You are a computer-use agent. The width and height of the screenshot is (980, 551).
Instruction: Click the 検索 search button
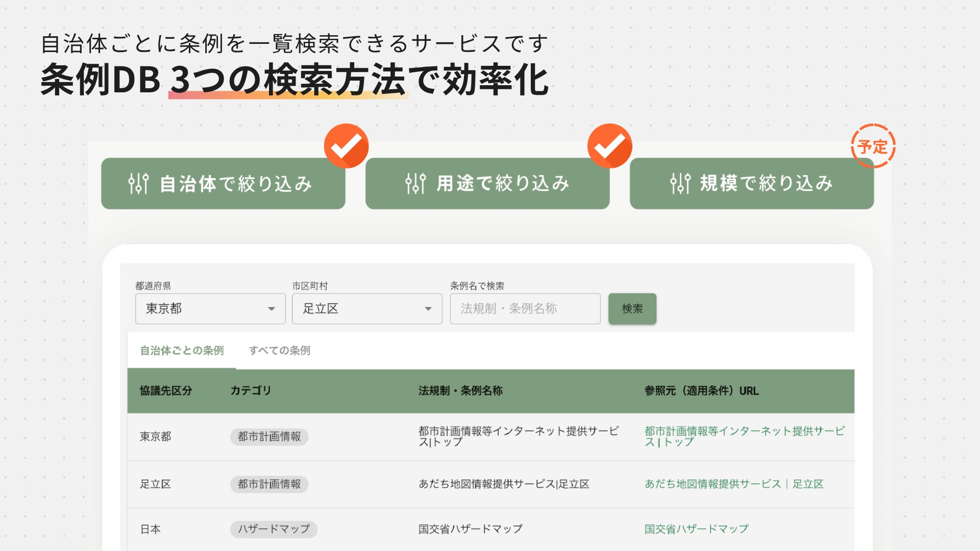[x=632, y=309]
